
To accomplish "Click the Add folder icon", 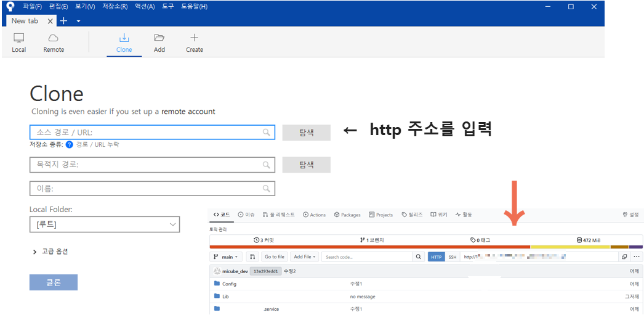I will click(x=159, y=38).
